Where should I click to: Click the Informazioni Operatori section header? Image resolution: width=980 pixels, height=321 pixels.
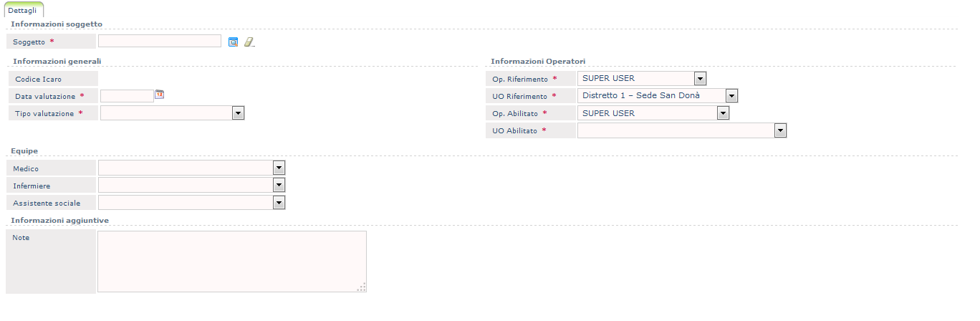538,61
